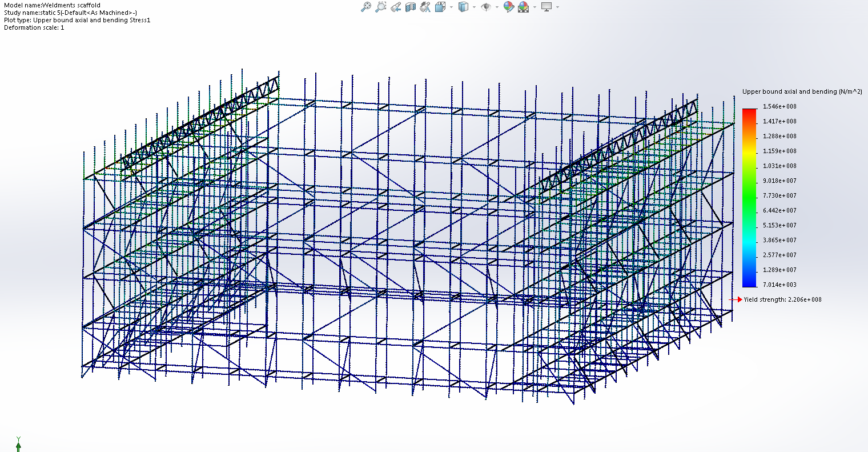Screen dimensions: 868x452
Task: Open the Hide/Show Items dropdown arrow
Action: pos(497,7)
